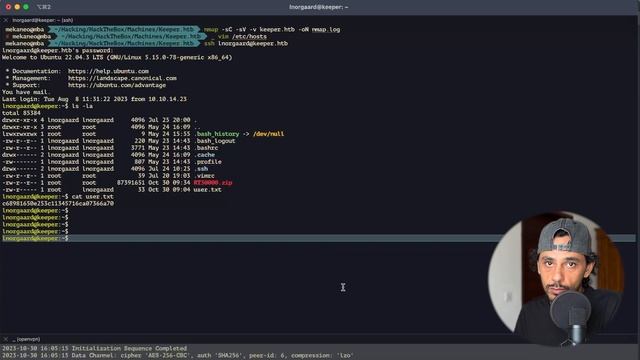Click the .bash_history filename
The image size is (640, 360).
[216, 134]
